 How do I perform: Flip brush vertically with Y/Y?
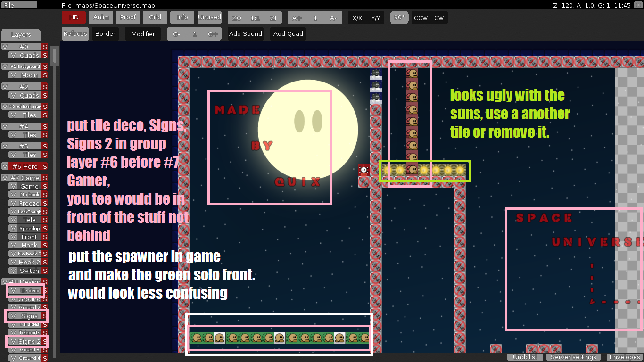(376, 18)
